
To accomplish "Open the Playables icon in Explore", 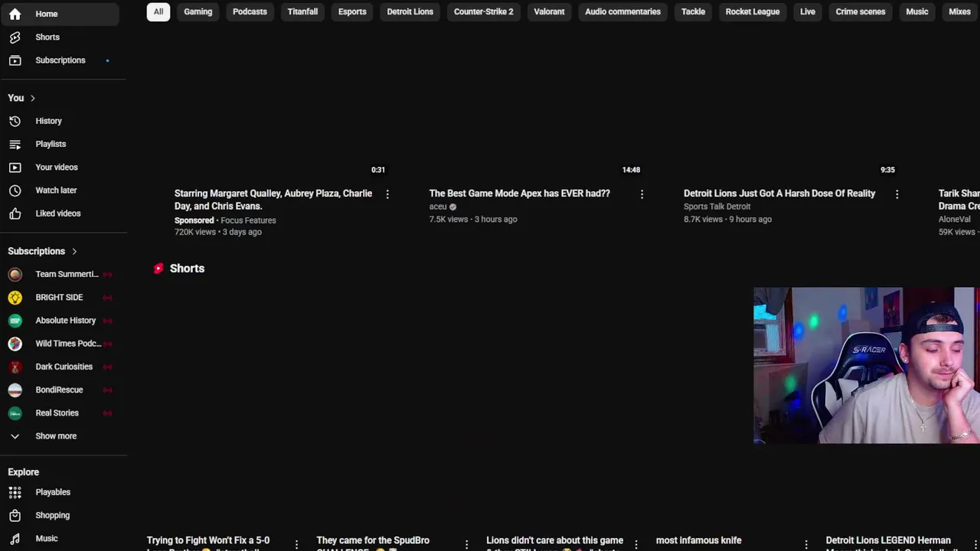I will [15, 492].
